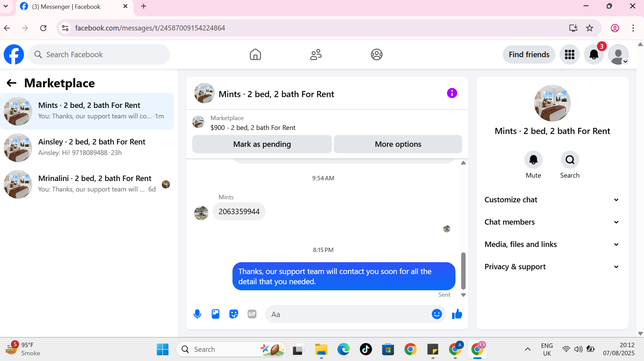Go back one page in browser
Image resolution: width=644 pixels, height=361 pixels.
7,28
